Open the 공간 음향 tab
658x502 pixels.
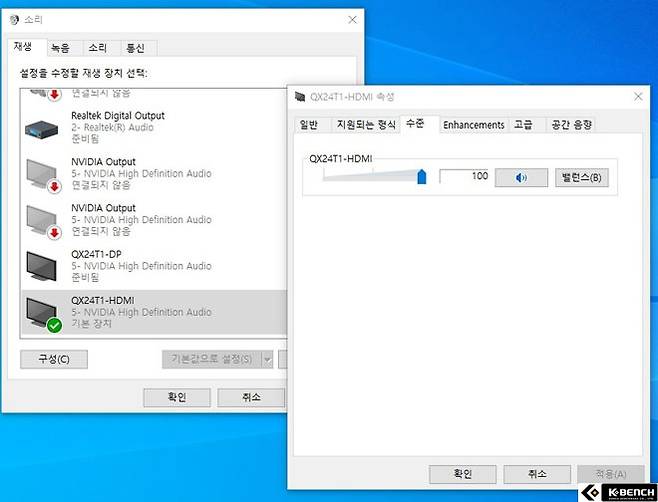pos(571,125)
